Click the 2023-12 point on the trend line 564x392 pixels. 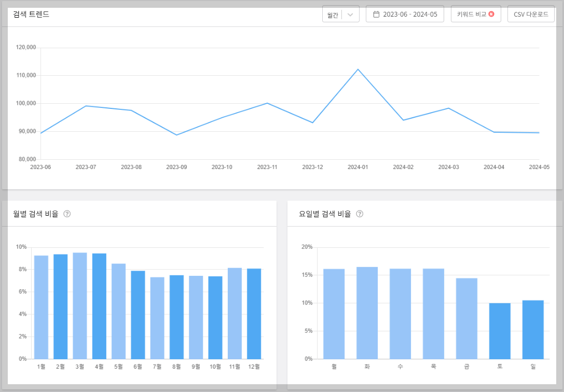(x=312, y=123)
